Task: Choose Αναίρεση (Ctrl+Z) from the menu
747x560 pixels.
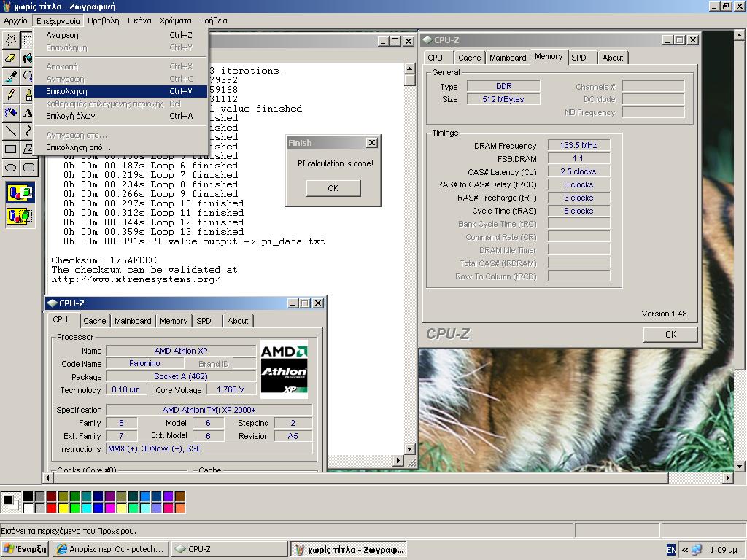Action: tap(121, 35)
